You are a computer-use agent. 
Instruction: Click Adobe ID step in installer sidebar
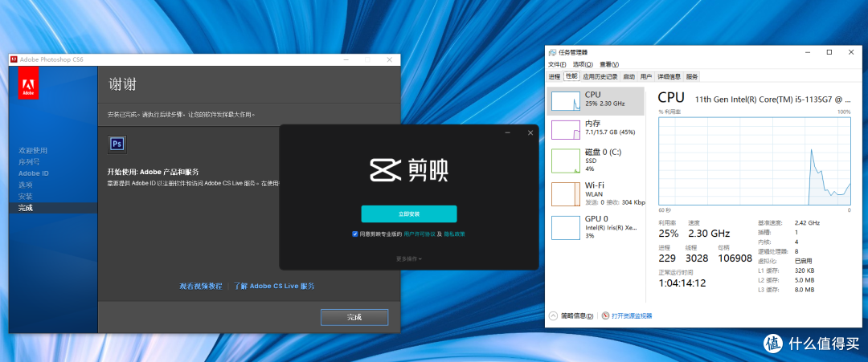click(33, 173)
